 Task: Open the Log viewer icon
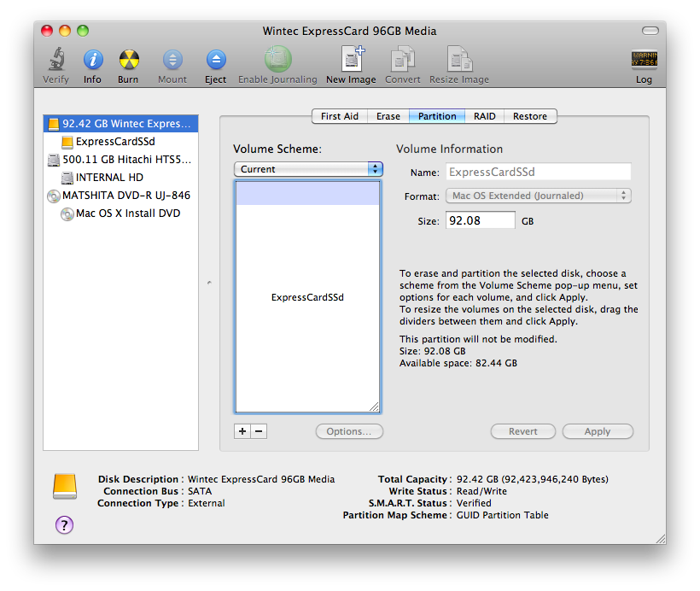point(644,59)
